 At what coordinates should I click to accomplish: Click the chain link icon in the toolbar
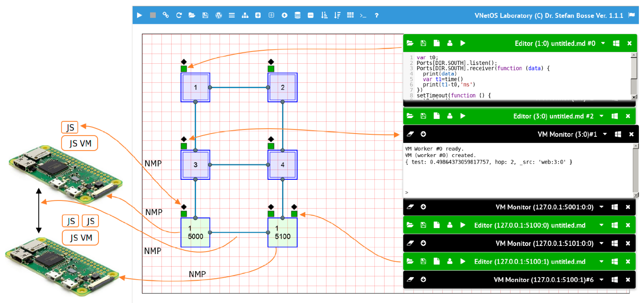point(165,15)
